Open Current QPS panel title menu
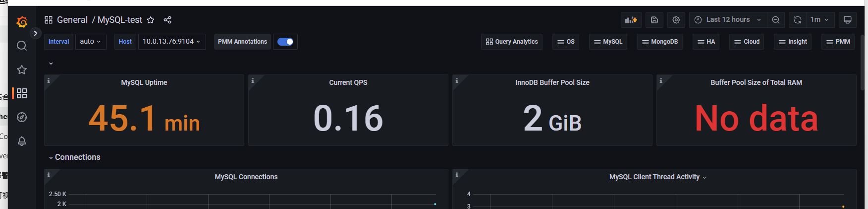868x209 pixels. [x=348, y=82]
